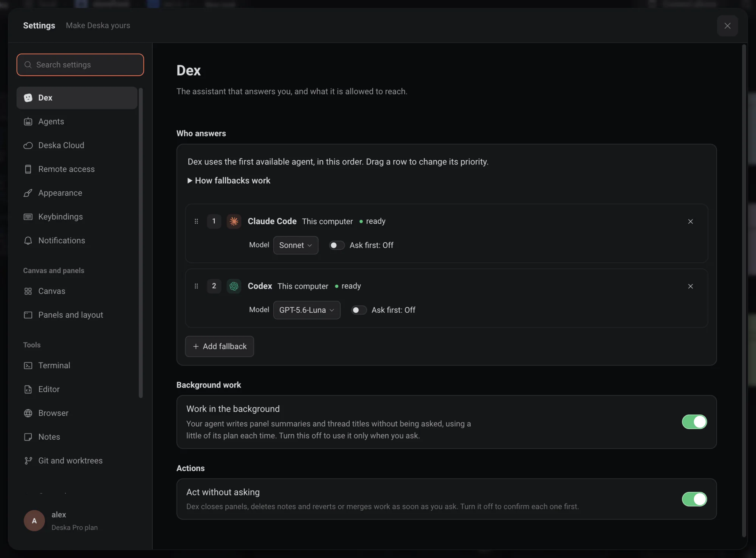The height and width of the screenshot is (558, 756).
Task: Focus the Search settings field
Action: [x=80, y=65]
